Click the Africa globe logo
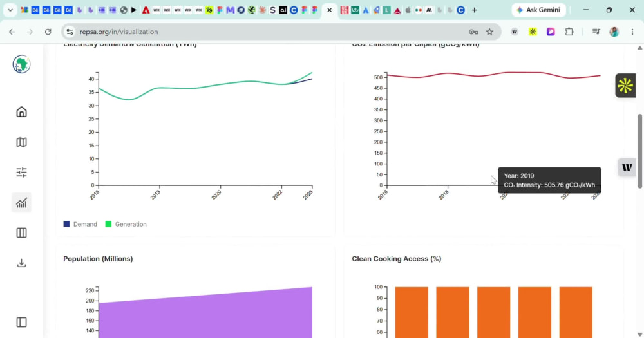 tap(21, 64)
